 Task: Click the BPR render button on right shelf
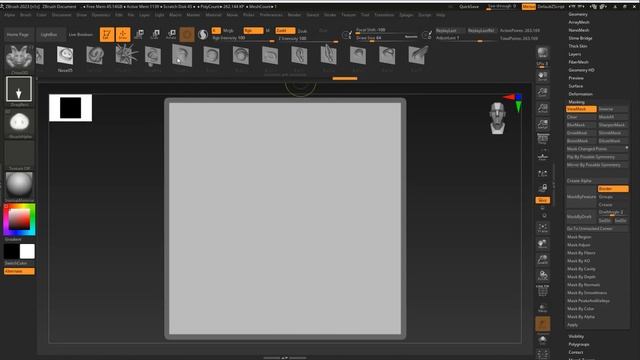542,52
